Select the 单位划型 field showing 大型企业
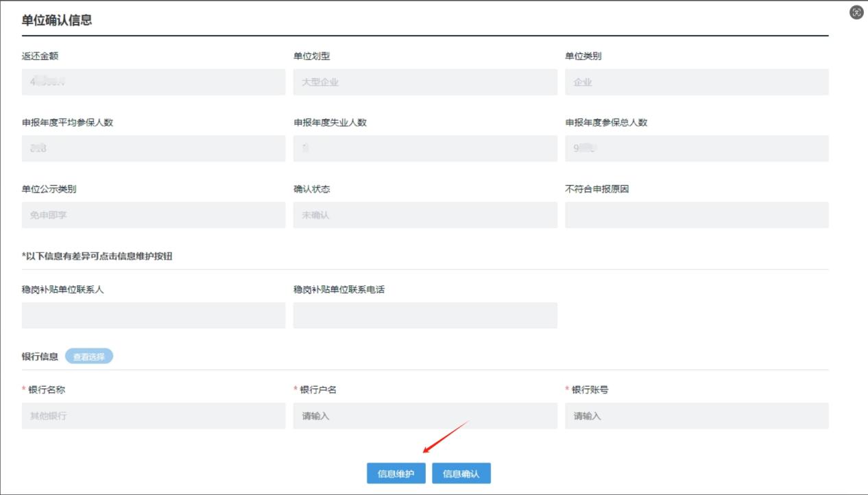Screen dimensions: 868x495 point(424,82)
